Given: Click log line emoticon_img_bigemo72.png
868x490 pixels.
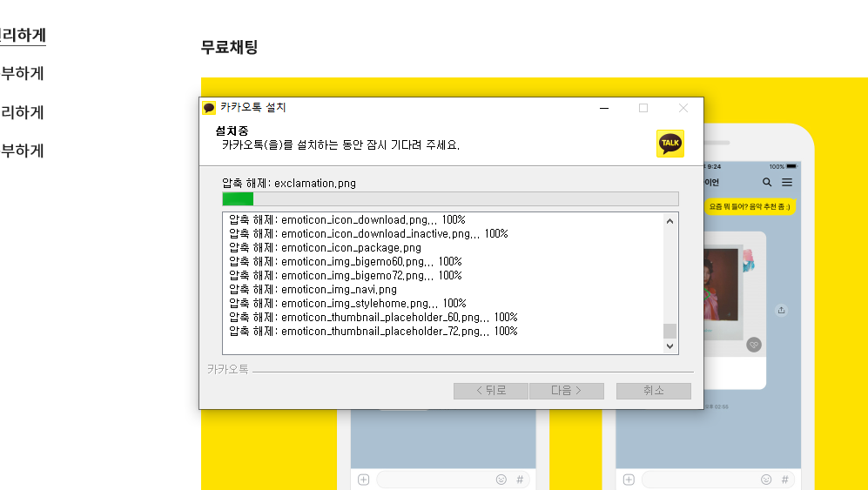Looking at the screenshot, I should coord(346,275).
